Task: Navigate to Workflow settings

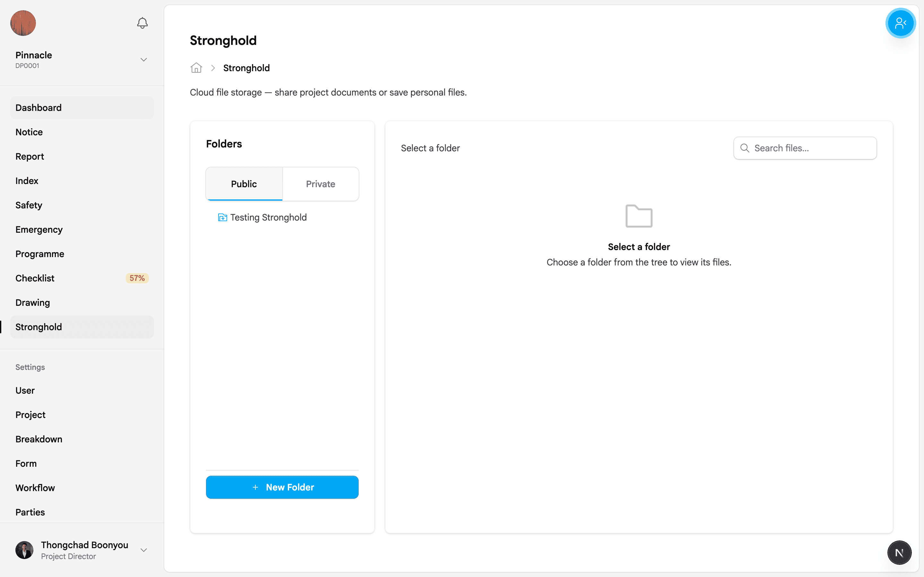Action: pos(35,488)
